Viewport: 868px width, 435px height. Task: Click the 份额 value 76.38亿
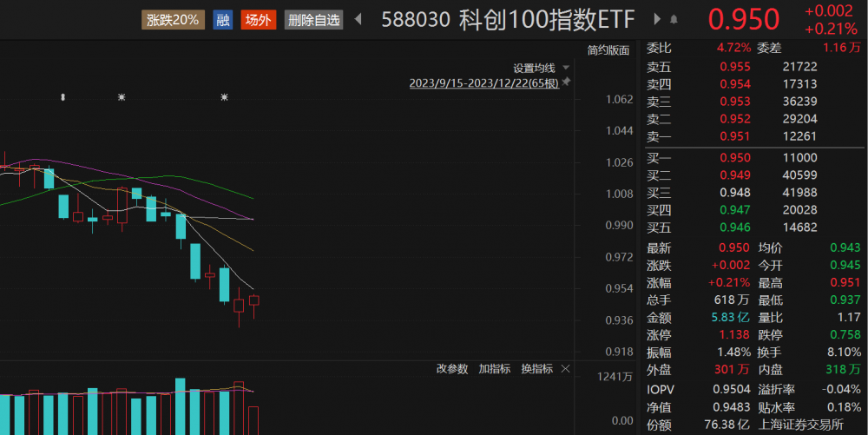click(727, 425)
